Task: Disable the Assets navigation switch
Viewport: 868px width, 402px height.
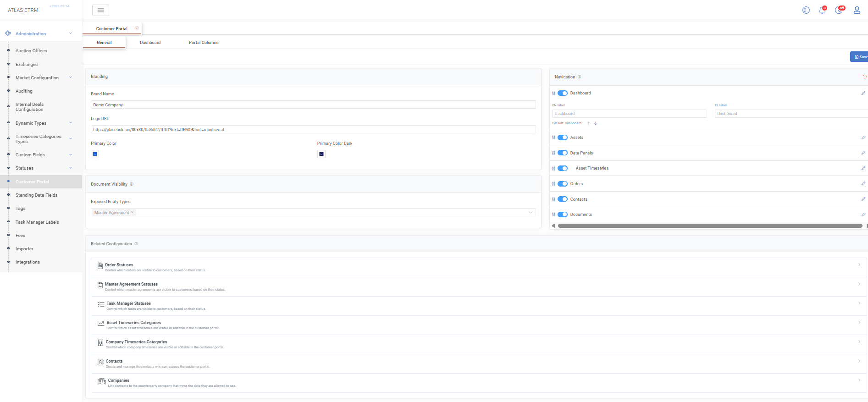Action: 563,138
